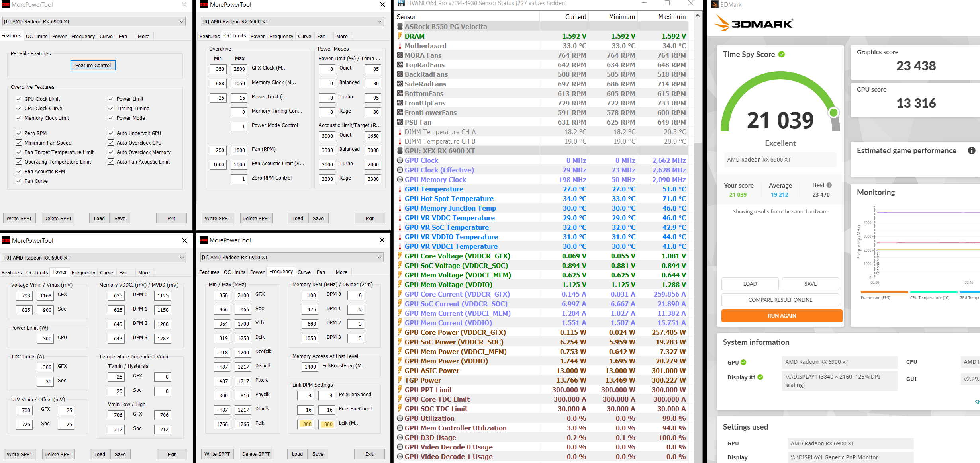Edit the GPU Power Limit field showing 300

(46, 338)
